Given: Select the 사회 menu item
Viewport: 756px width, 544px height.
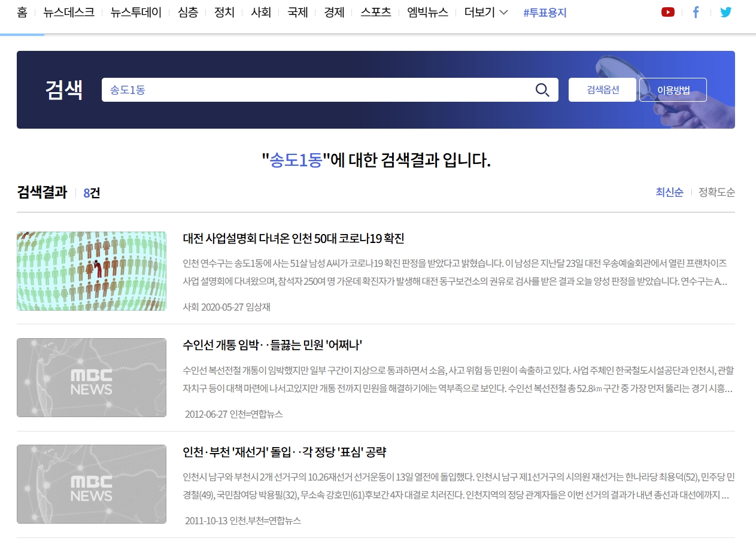Looking at the screenshot, I should (261, 12).
